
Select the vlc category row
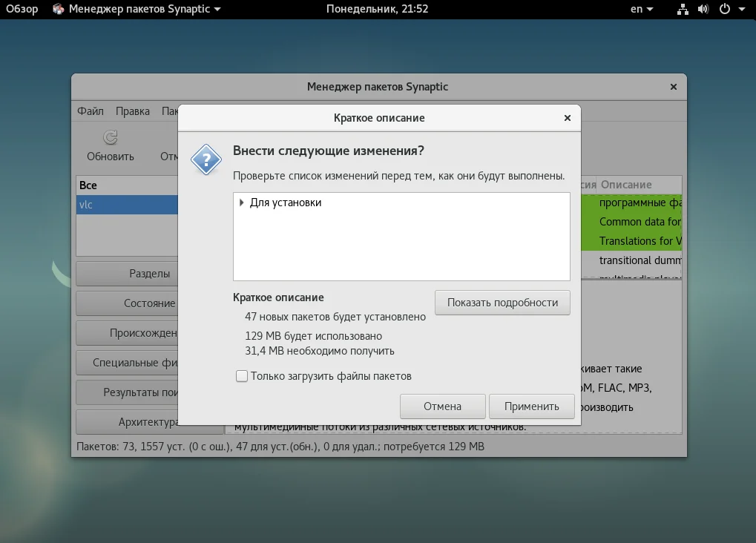pos(128,205)
